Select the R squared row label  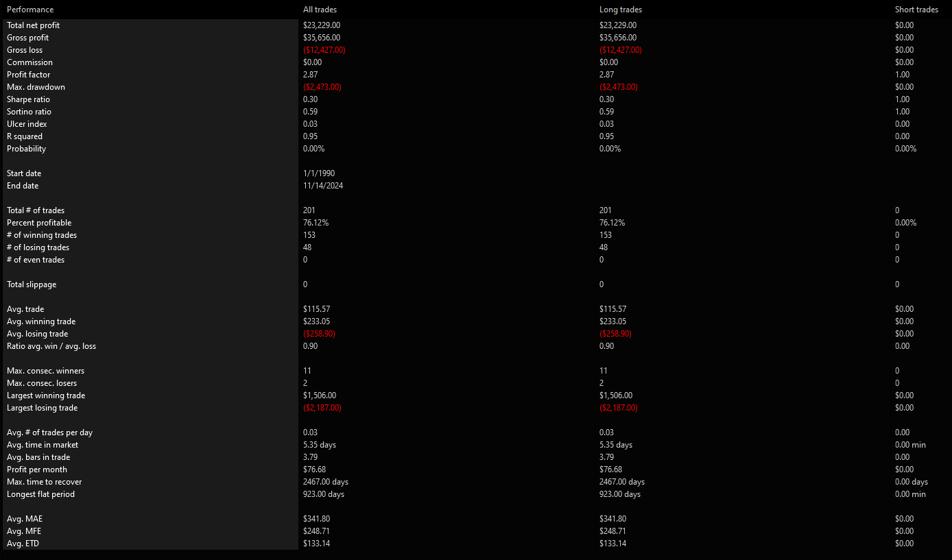[25, 136]
